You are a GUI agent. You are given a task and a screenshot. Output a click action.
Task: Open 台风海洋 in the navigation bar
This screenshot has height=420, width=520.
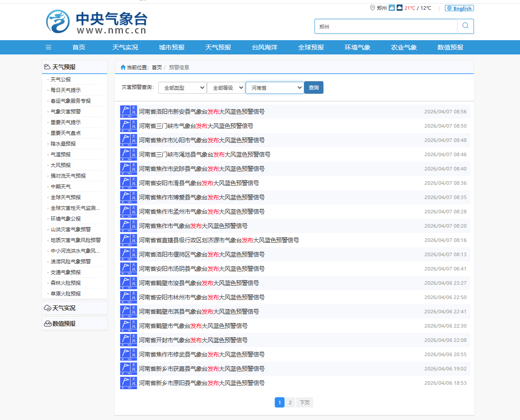pyautogui.click(x=264, y=47)
